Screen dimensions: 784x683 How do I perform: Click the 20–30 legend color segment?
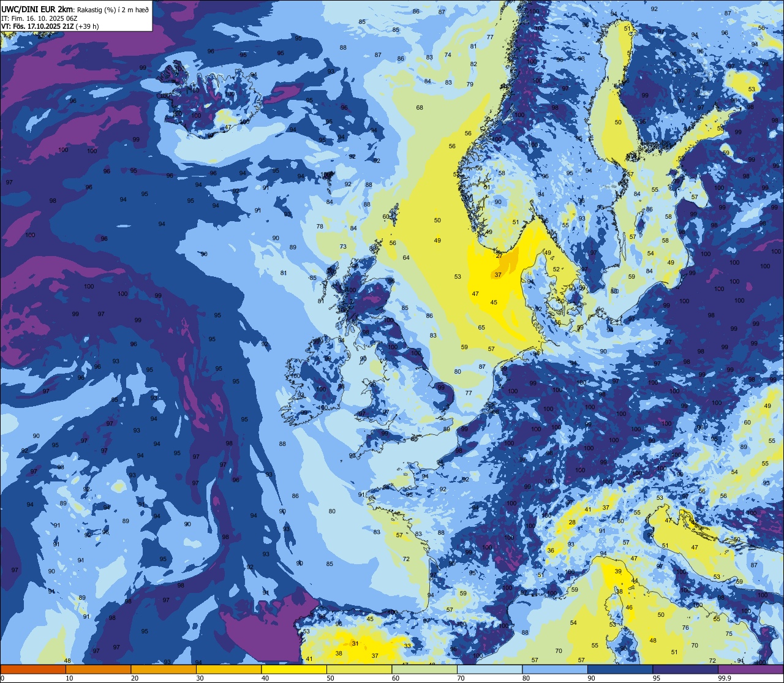(164, 669)
